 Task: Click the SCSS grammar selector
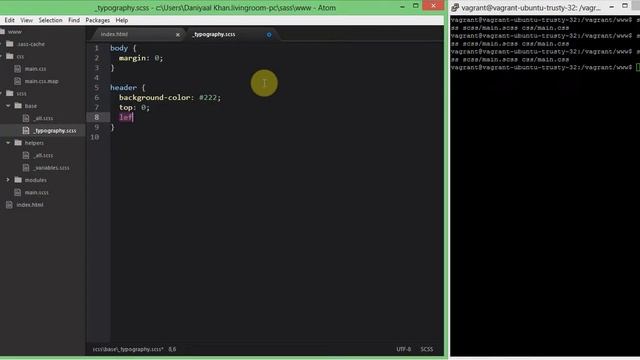coord(427,349)
